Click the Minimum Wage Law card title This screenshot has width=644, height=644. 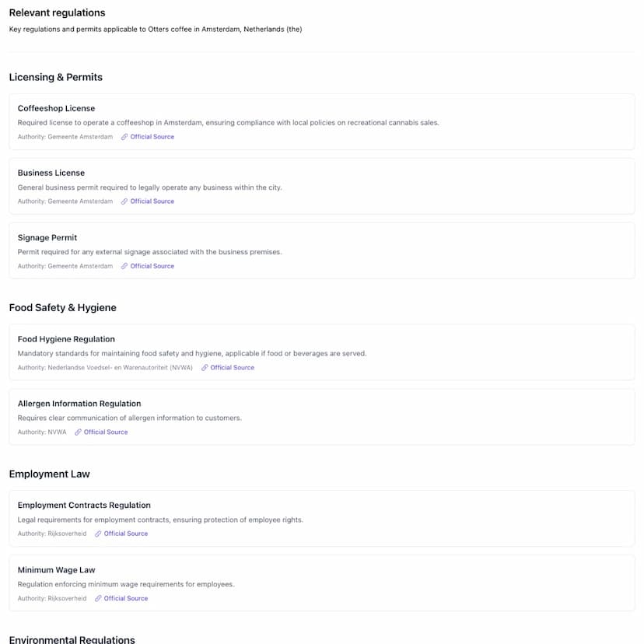tap(56, 570)
